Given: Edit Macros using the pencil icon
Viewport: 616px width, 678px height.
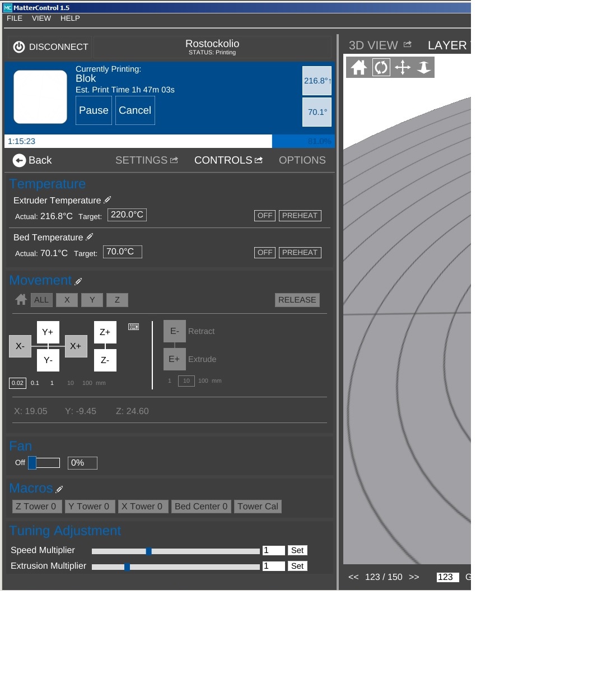Looking at the screenshot, I should [x=59, y=489].
